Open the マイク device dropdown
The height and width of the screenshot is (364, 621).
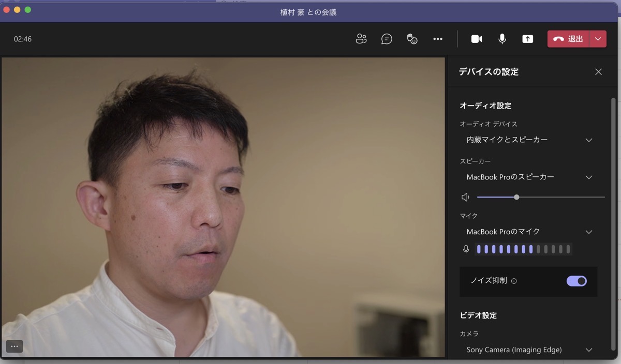(528, 232)
